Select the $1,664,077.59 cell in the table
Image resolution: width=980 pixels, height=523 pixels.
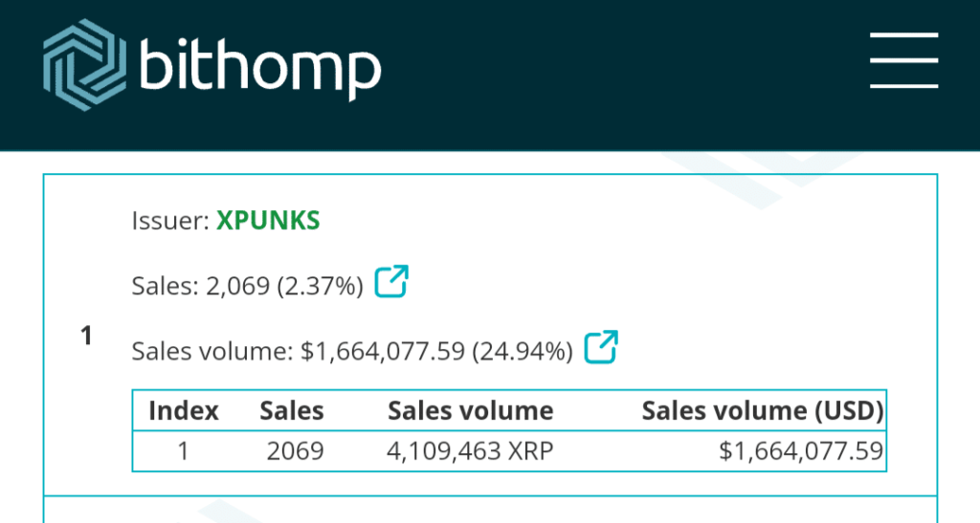pyautogui.click(x=800, y=450)
